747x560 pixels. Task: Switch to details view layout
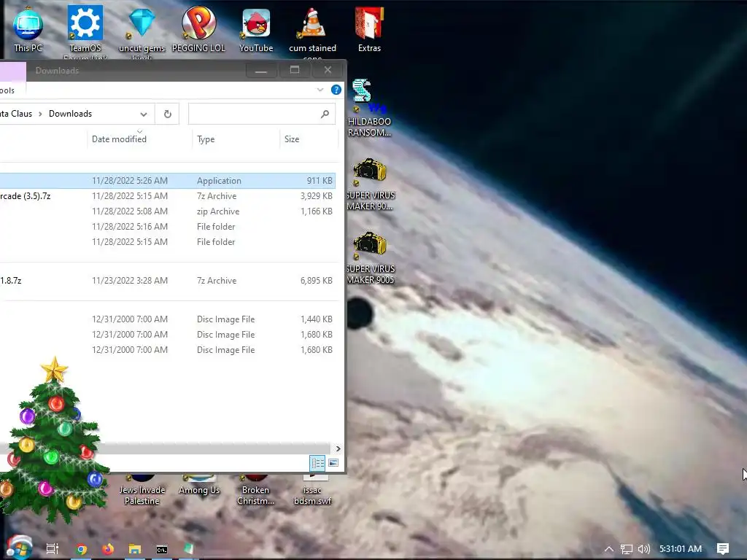click(x=317, y=463)
